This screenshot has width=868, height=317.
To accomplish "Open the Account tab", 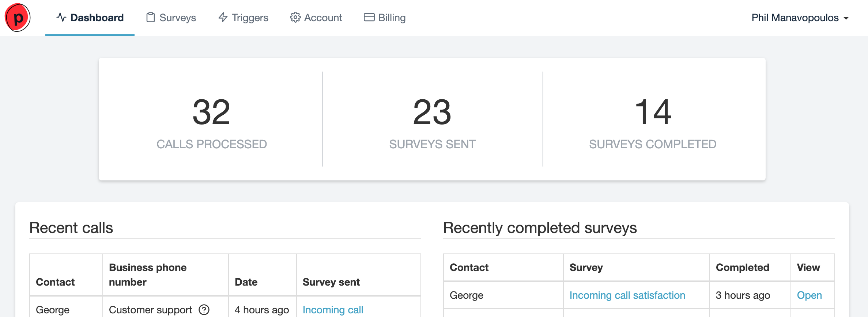I will pyautogui.click(x=316, y=18).
